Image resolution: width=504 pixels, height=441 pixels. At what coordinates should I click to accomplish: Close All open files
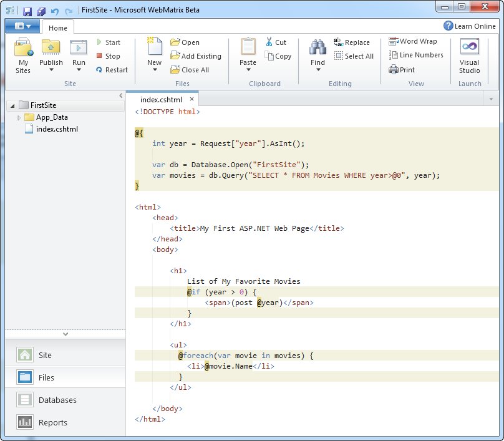(x=190, y=70)
